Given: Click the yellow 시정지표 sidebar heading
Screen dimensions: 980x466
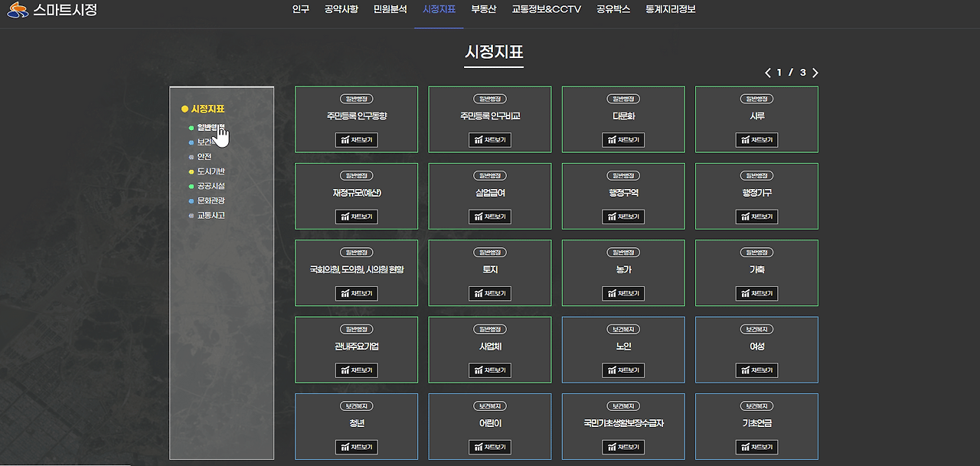Looking at the screenshot, I should pyautogui.click(x=207, y=109).
